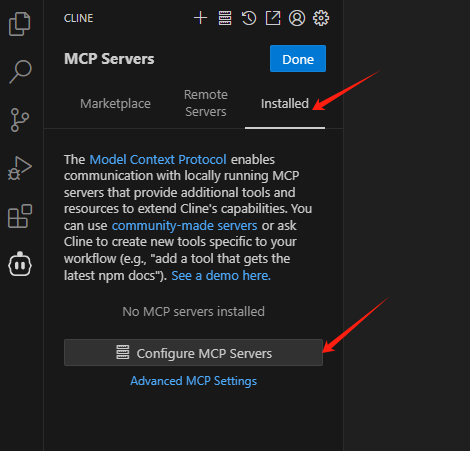Open the Cline robot icon in activity bar
This screenshot has width=470, height=451.
20,264
